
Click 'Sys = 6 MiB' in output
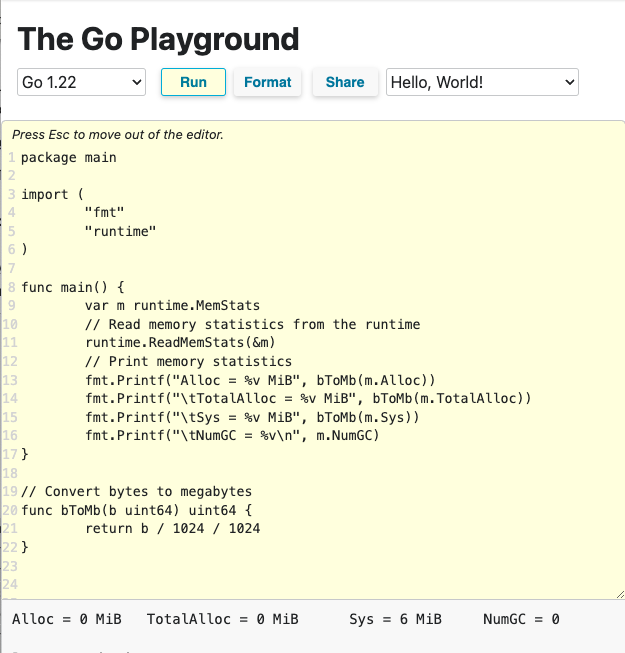click(x=395, y=619)
